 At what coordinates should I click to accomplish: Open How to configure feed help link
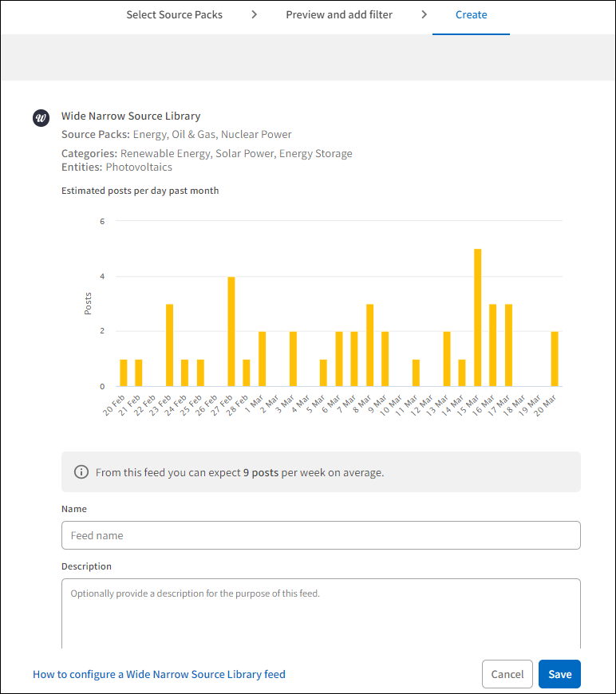(x=159, y=674)
